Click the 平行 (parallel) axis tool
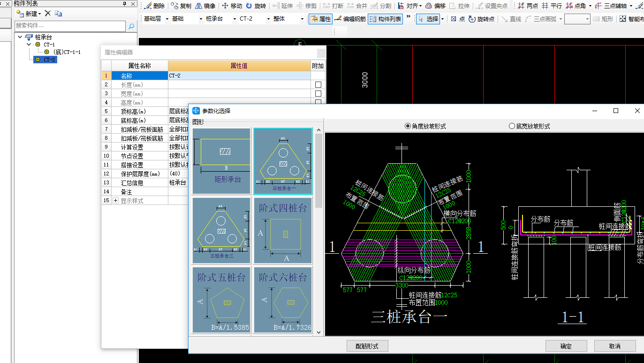 [x=552, y=6]
